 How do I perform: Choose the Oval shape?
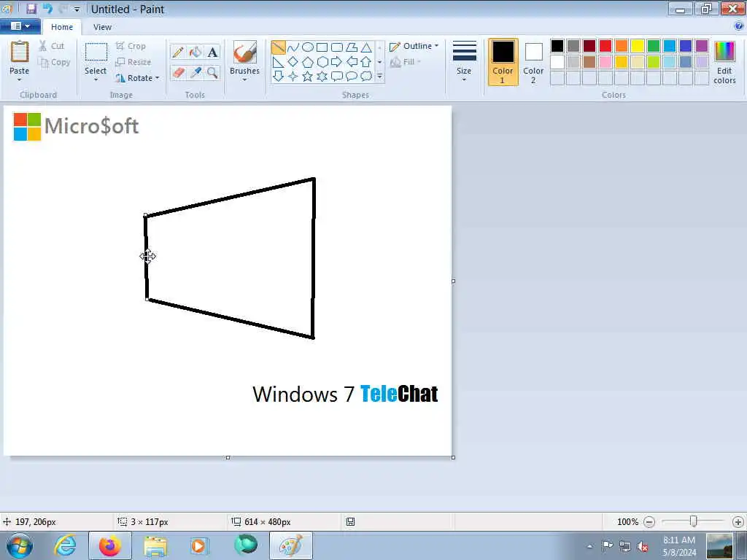308,47
